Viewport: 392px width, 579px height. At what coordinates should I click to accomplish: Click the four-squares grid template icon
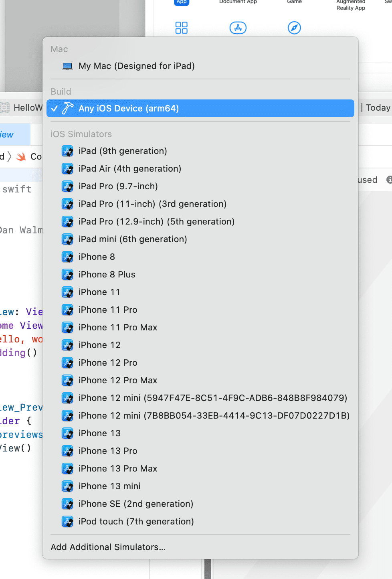(x=181, y=28)
